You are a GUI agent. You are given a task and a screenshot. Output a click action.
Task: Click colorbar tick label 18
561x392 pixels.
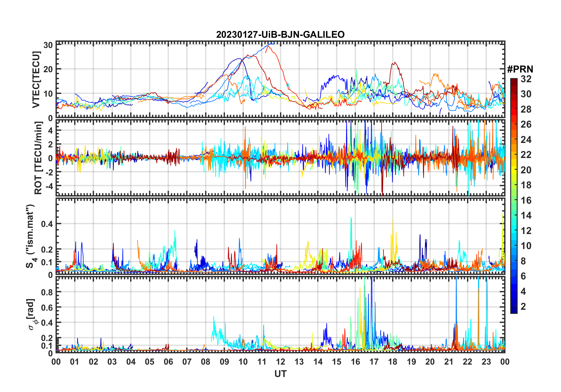pyautogui.click(x=526, y=185)
